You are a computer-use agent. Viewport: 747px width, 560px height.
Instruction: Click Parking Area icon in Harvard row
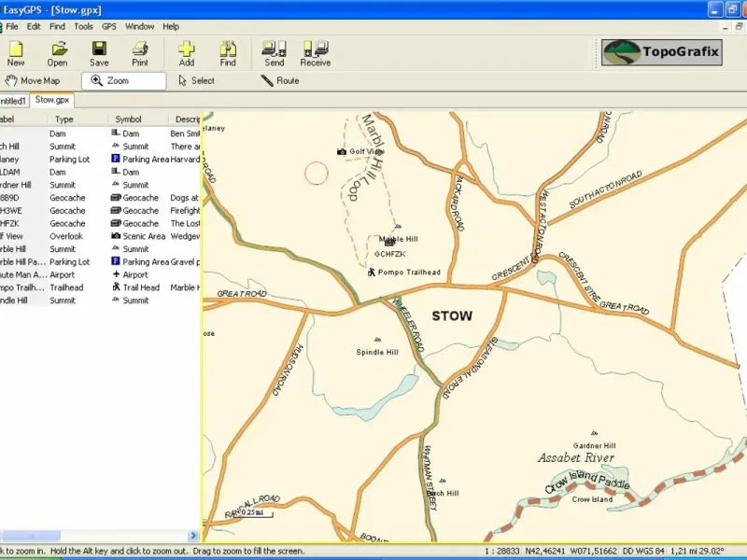coord(115,159)
